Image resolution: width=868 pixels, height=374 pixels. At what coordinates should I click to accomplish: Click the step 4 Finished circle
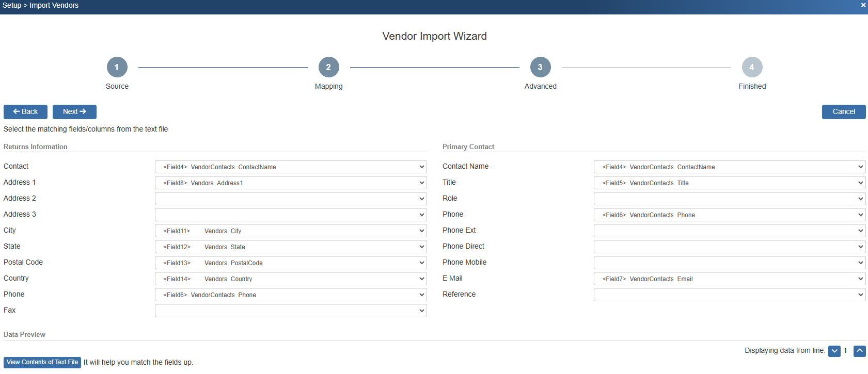(752, 67)
